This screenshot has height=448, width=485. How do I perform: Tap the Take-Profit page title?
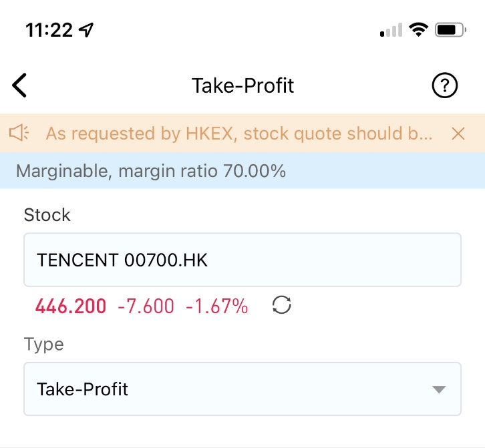pyautogui.click(x=242, y=85)
